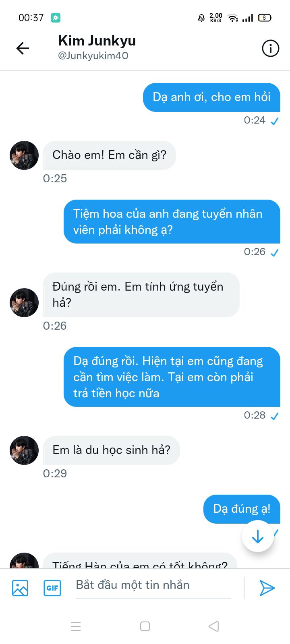Image resolution: width=290 pixels, height=644 pixels.
Task: Tap Android back navigation triangle
Action: click(x=214, y=626)
